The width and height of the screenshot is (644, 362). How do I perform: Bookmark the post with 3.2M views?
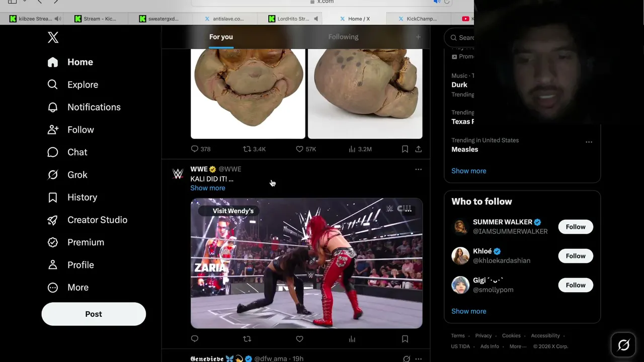(405, 149)
